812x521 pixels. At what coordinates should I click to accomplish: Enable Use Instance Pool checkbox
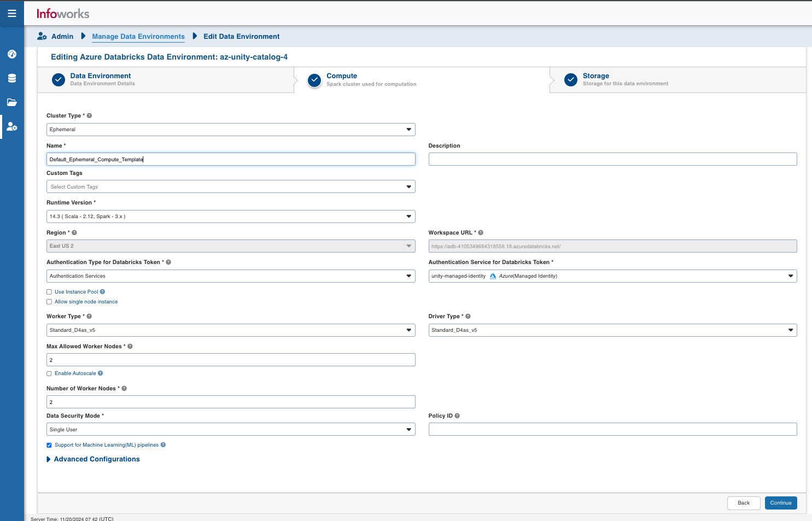pos(49,292)
